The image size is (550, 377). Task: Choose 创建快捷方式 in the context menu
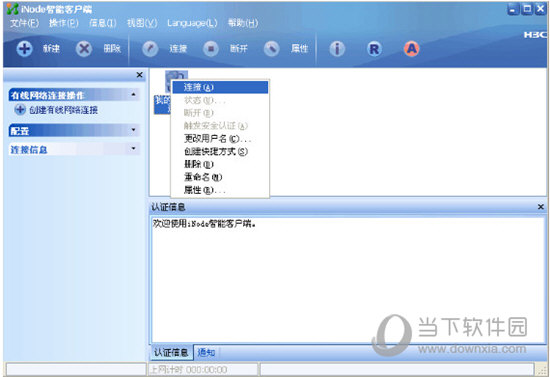click(220, 152)
